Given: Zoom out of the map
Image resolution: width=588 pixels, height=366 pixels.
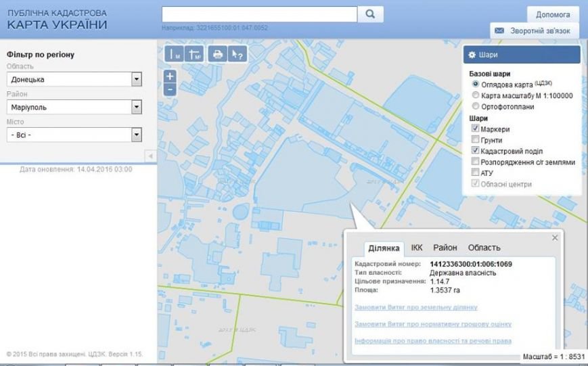Looking at the screenshot, I should click(x=170, y=89).
